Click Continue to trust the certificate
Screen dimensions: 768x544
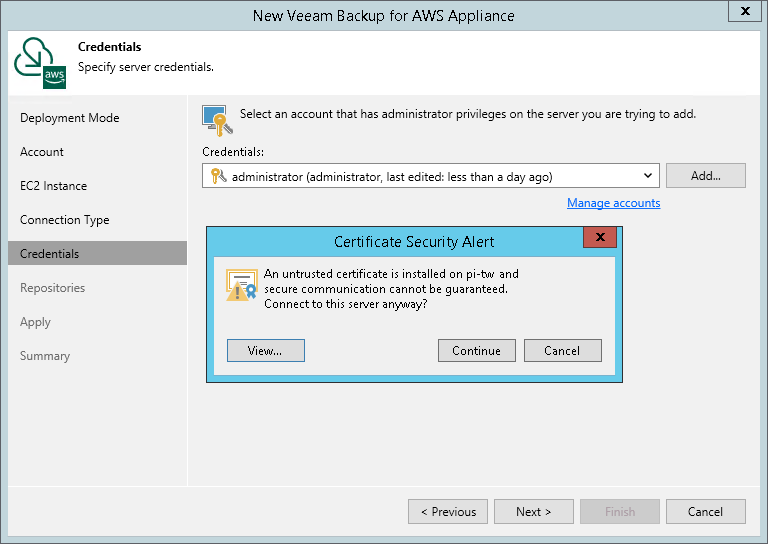tap(476, 350)
